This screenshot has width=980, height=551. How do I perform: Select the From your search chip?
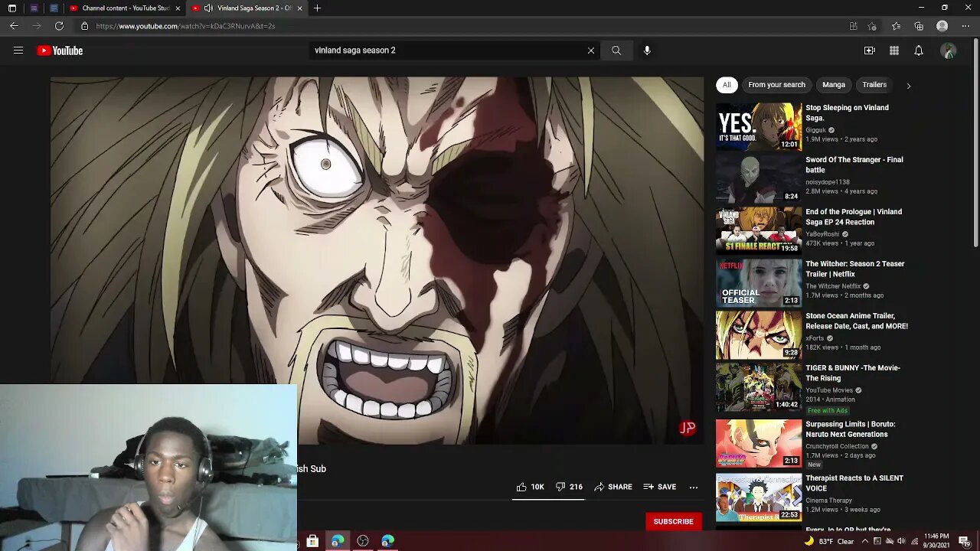776,85
